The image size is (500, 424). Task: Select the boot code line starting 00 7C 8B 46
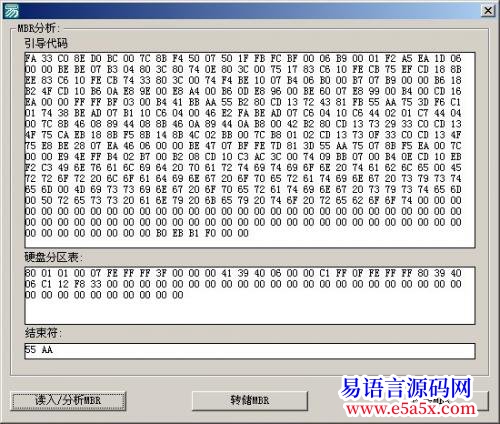click(243, 124)
